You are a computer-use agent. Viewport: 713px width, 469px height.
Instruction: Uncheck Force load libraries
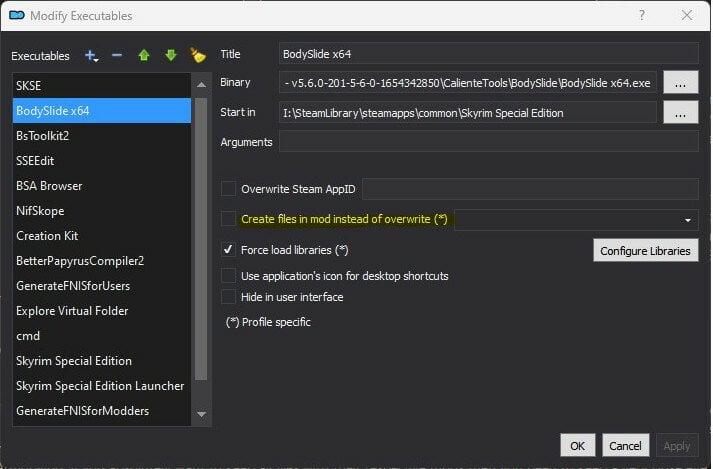coord(228,250)
